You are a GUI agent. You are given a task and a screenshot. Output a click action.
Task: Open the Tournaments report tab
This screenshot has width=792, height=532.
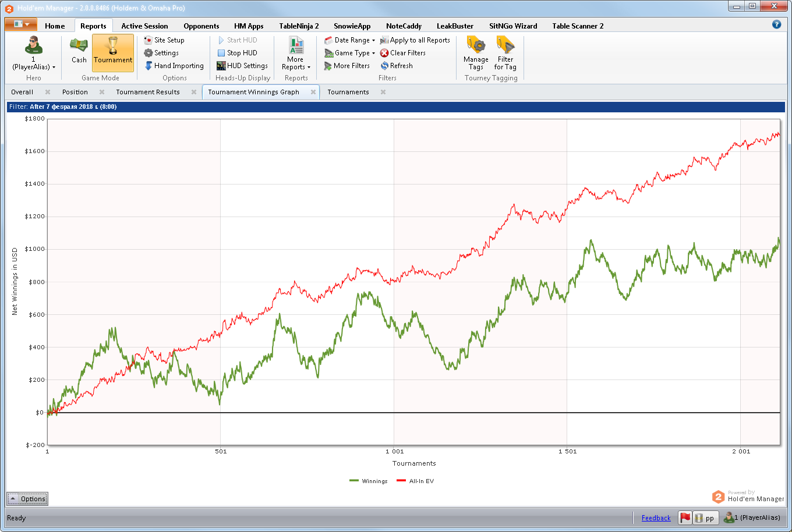click(348, 92)
